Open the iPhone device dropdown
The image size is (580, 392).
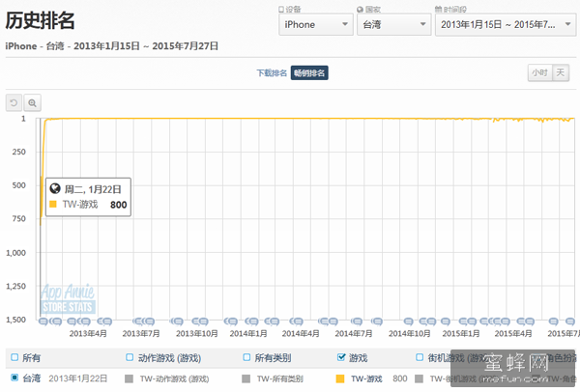(314, 23)
